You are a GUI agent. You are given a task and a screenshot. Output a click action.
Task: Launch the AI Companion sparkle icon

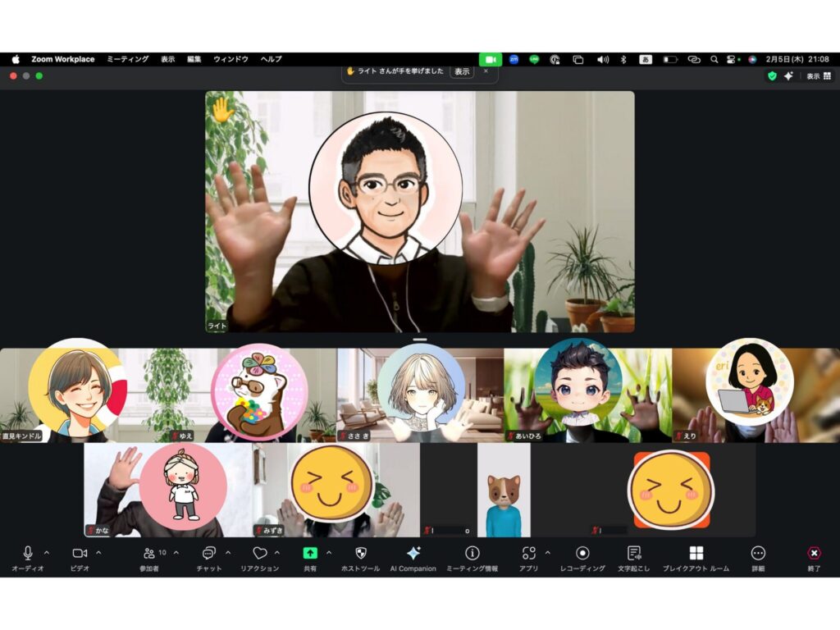[413, 553]
